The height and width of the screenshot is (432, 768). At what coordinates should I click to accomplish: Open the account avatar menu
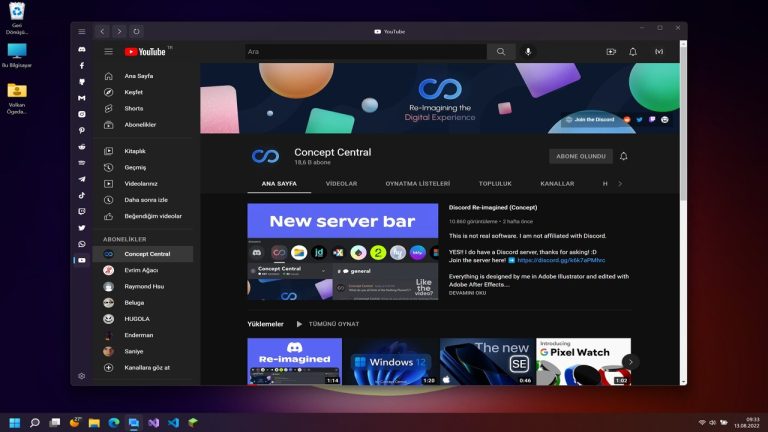(659, 51)
